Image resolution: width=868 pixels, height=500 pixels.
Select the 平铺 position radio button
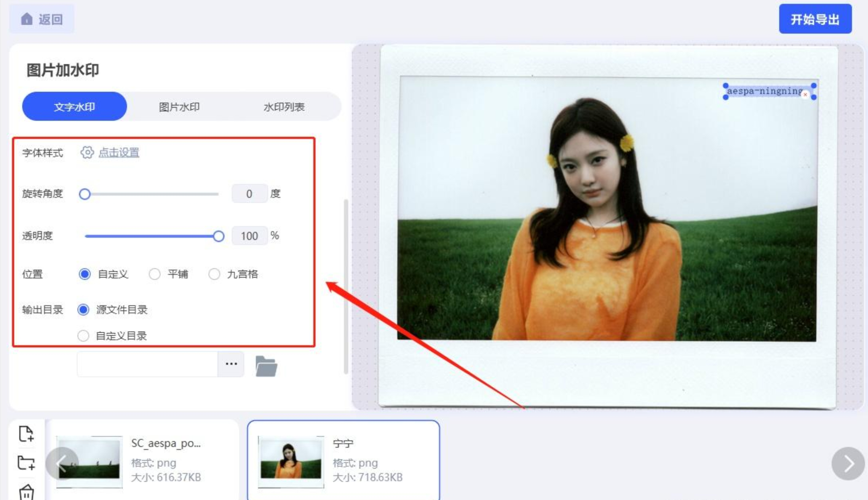pos(155,274)
